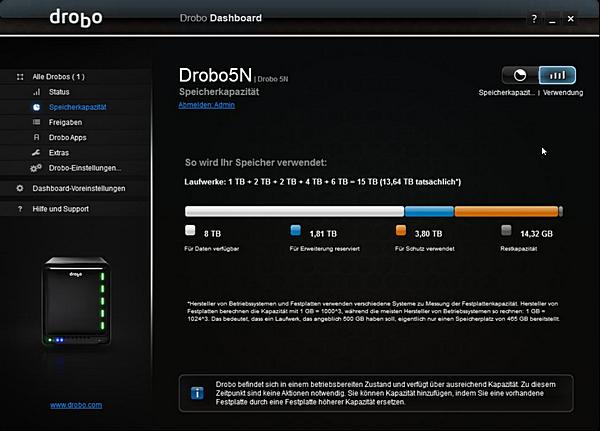The image size is (600, 431).
Task: Click the Für Schutz verwendet label
Action: 425,249
